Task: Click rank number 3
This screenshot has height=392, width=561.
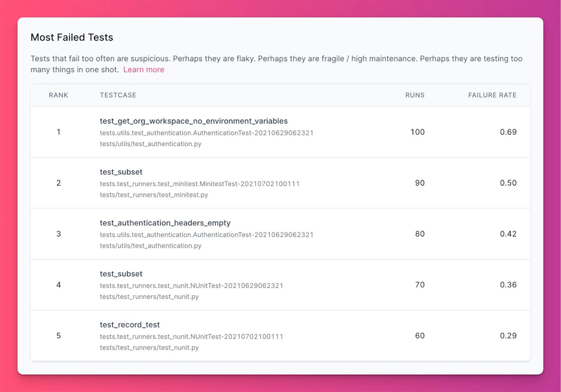Action: (x=58, y=234)
